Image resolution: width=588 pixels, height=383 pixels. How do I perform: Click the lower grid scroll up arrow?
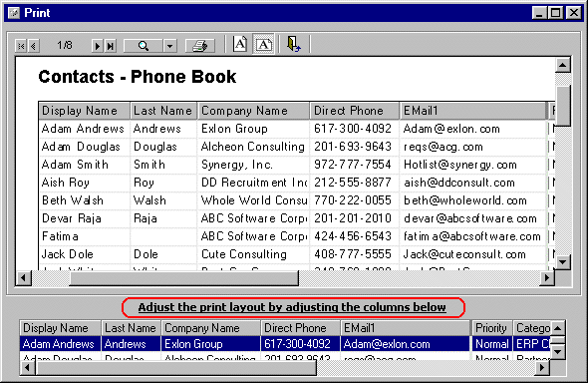[558, 328]
